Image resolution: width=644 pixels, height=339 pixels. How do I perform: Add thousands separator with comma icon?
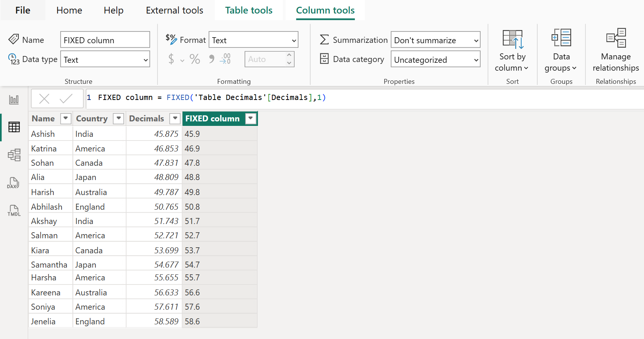click(211, 59)
